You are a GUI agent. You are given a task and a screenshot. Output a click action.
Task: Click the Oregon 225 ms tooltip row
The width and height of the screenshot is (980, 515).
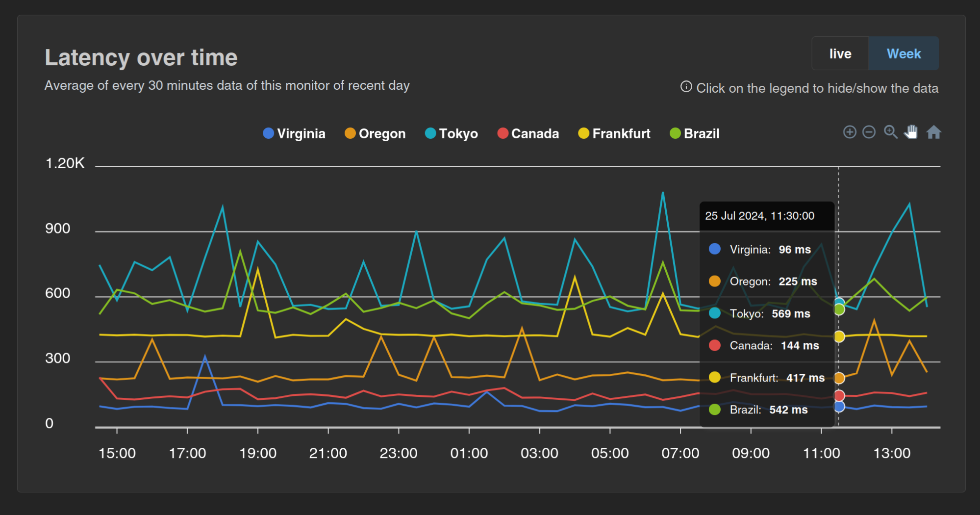[767, 282]
